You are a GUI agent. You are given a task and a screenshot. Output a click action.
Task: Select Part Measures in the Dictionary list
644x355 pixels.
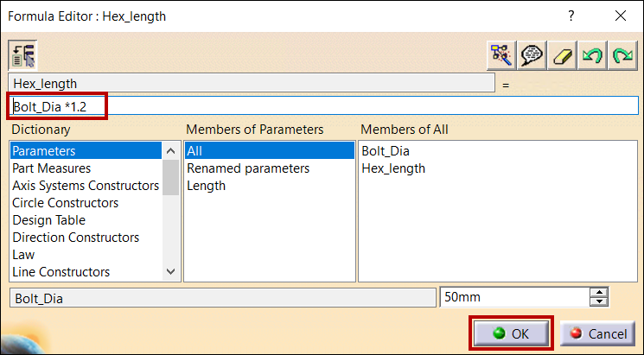(x=52, y=168)
